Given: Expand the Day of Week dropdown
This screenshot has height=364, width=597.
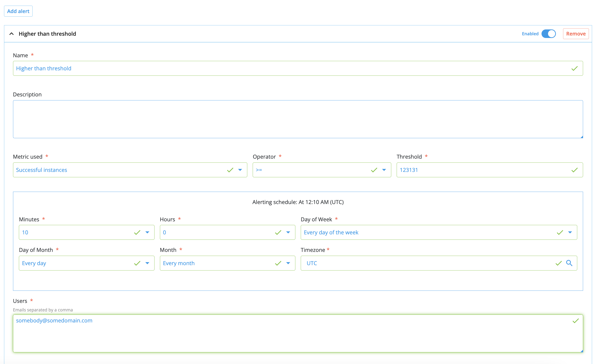Looking at the screenshot, I should [570, 232].
